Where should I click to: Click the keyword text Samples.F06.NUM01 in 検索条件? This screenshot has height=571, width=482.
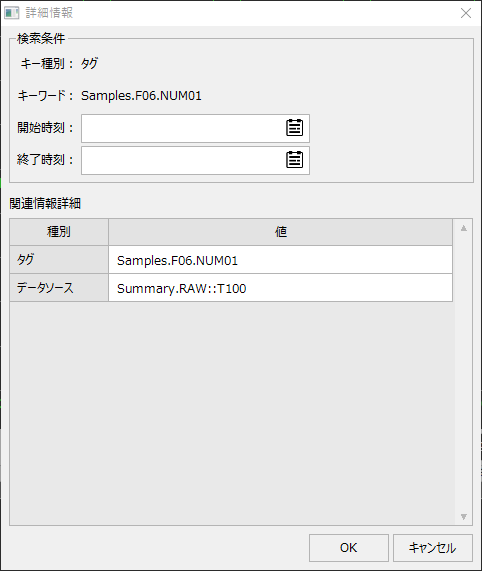(141, 96)
